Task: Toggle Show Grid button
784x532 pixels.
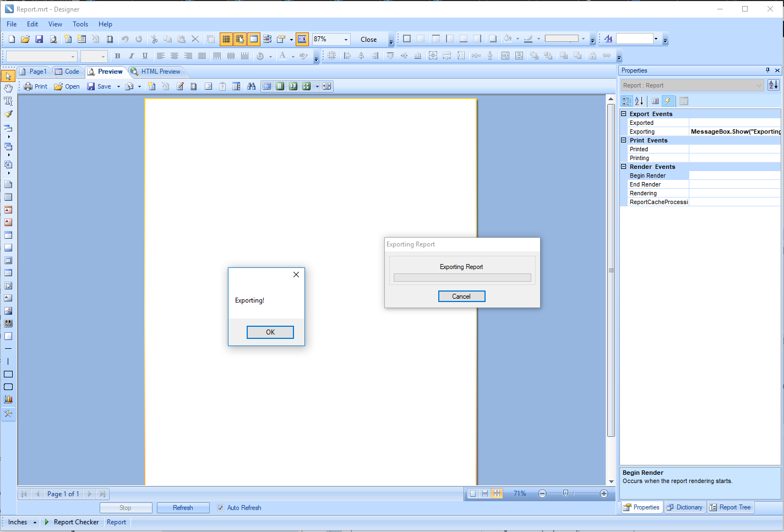Action: click(x=226, y=39)
